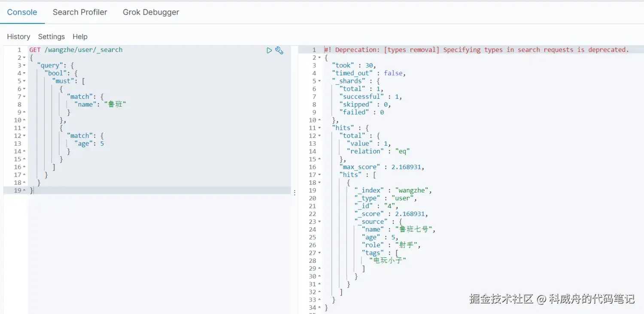Click the "age": 5 line in request editor
The image size is (644, 314).
[89, 143]
